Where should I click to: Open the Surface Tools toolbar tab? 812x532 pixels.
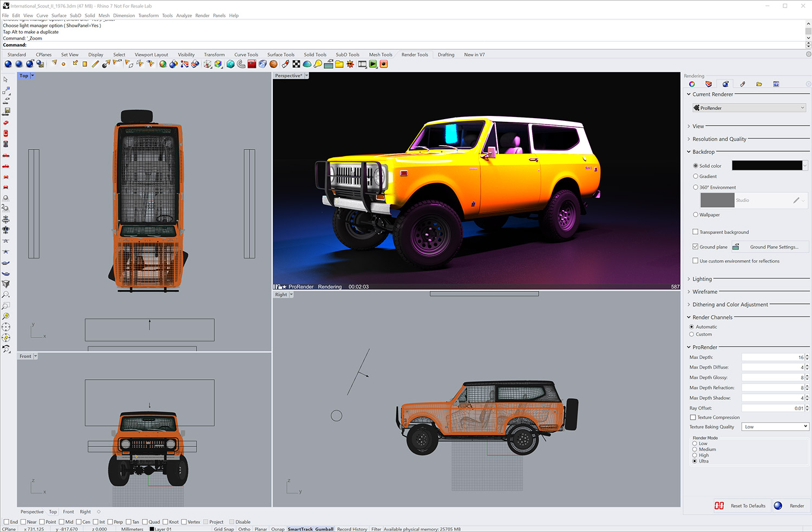280,55
